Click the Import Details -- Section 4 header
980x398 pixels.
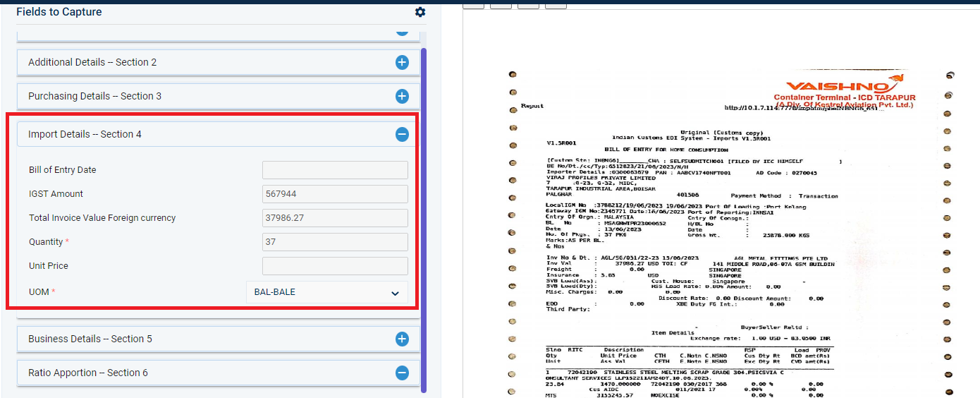point(219,134)
